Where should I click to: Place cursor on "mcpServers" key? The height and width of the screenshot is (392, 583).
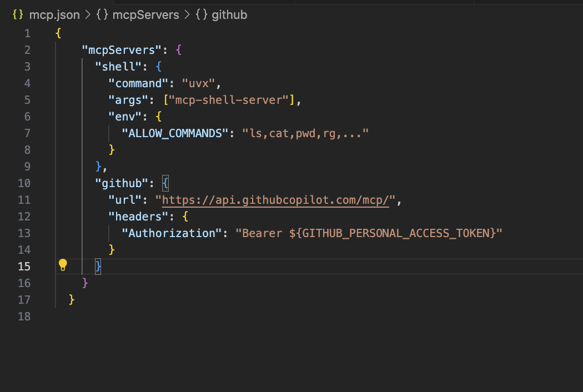point(122,50)
